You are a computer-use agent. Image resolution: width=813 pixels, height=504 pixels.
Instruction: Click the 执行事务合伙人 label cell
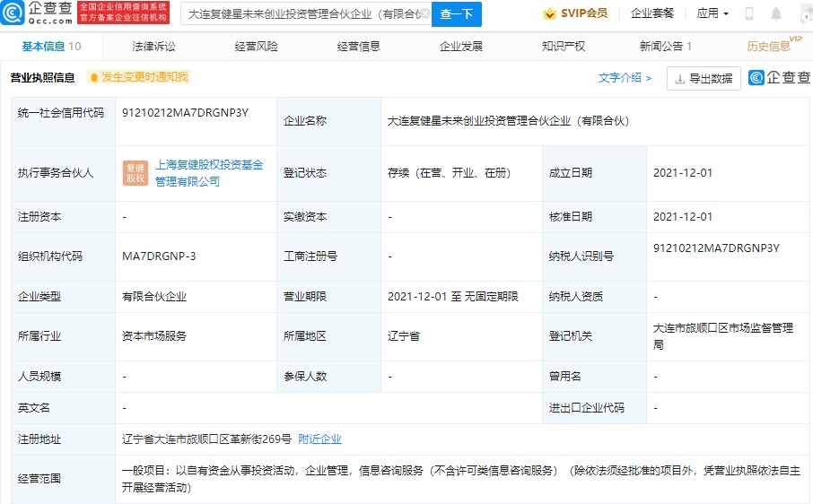point(63,173)
